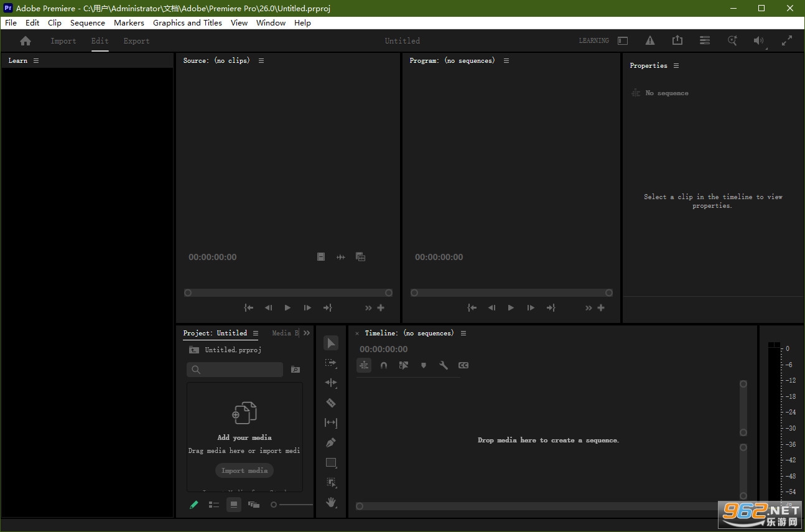The width and height of the screenshot is (805, 532).
Task: Expand Program monitor extra buttons chevron
Action: point(589,308)
